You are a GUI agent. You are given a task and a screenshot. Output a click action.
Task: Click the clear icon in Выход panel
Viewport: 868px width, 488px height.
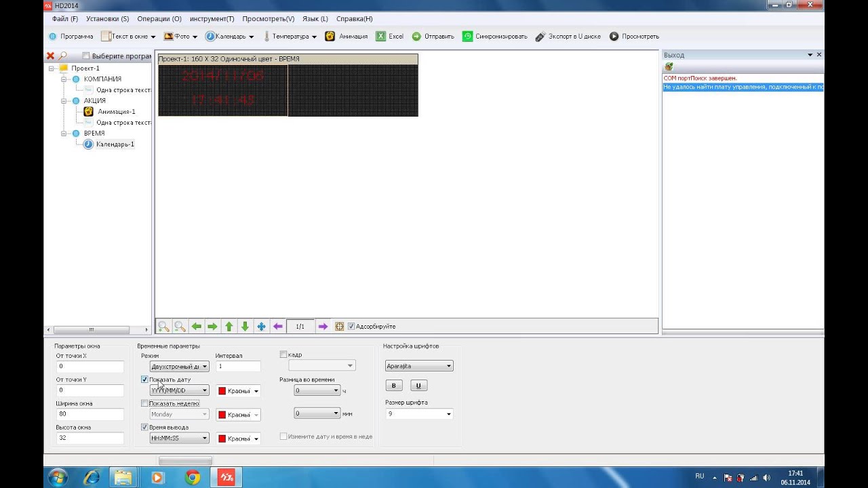coord(669,66)
